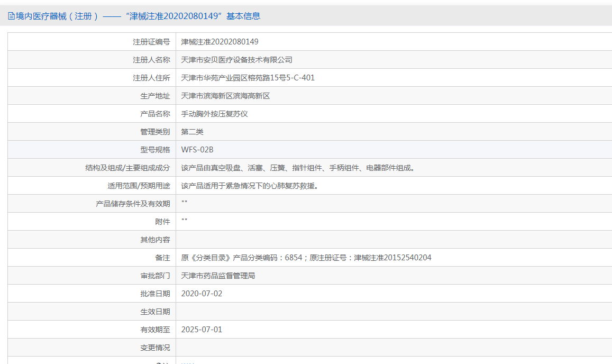Select 天津市滨海新区滨海高新区 value

point(225,96)
